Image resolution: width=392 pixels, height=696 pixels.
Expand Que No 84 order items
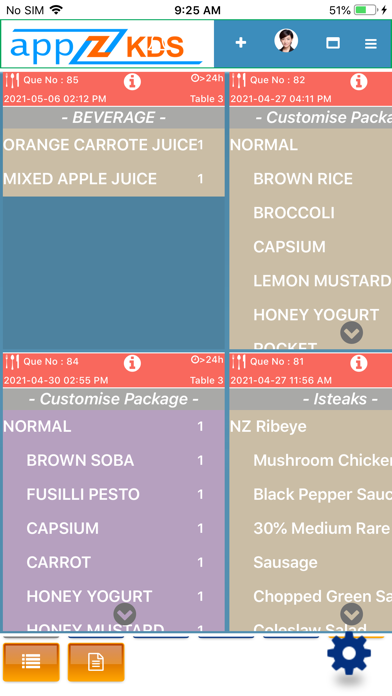(x=125, y=614)
